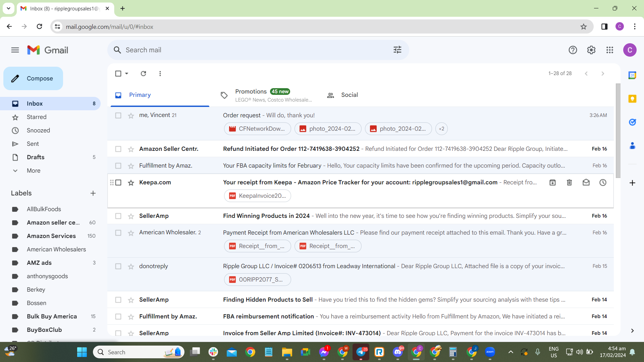
Task: Click the mail list vertical scrollbar
Action: pyautogui.click(x=618, y=131)
